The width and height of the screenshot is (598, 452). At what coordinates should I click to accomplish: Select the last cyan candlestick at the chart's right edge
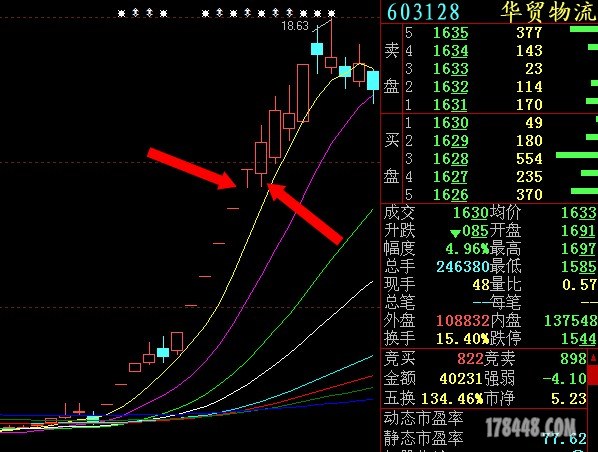(x=373, y=80)
